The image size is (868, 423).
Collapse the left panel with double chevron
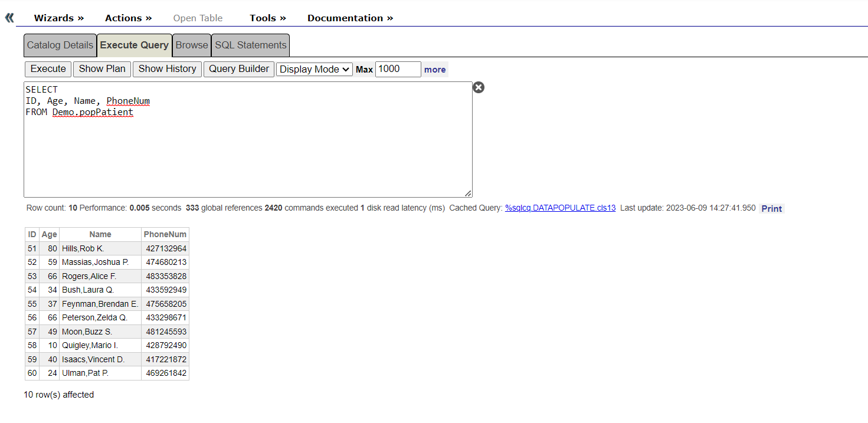coord(9,18)
